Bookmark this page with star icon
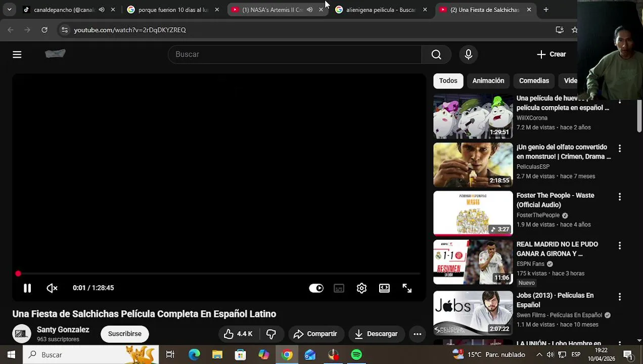Viewport: 643px width, 364px height. point(574,30)
